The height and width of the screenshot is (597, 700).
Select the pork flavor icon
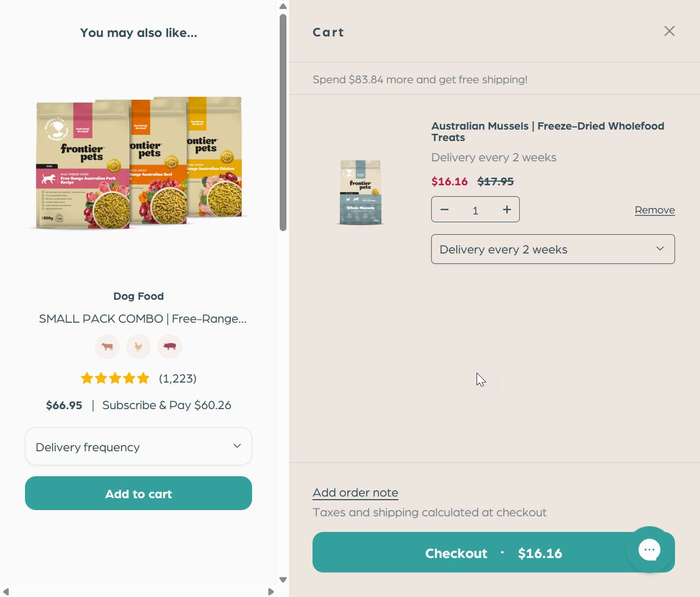170,347
